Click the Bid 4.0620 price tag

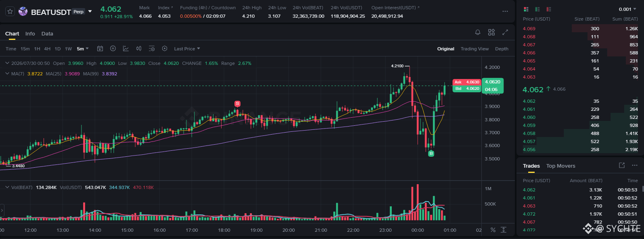[466, 89]
